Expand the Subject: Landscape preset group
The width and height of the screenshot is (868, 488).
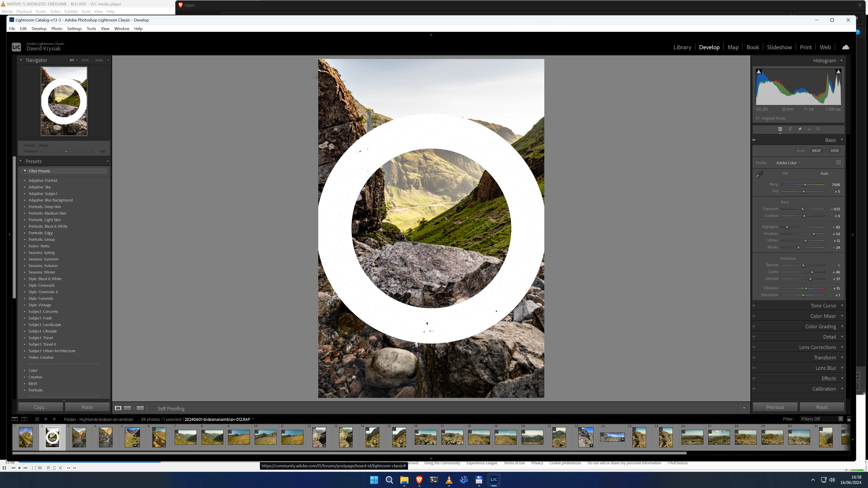point(25,325)
